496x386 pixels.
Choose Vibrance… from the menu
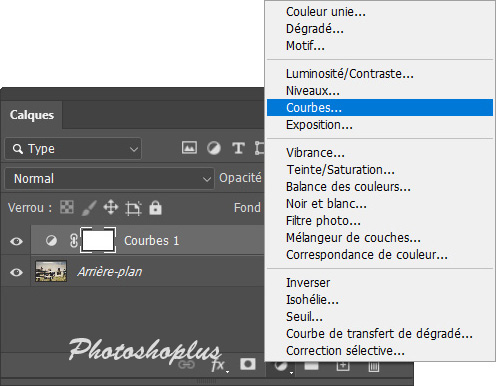(380, 153)
